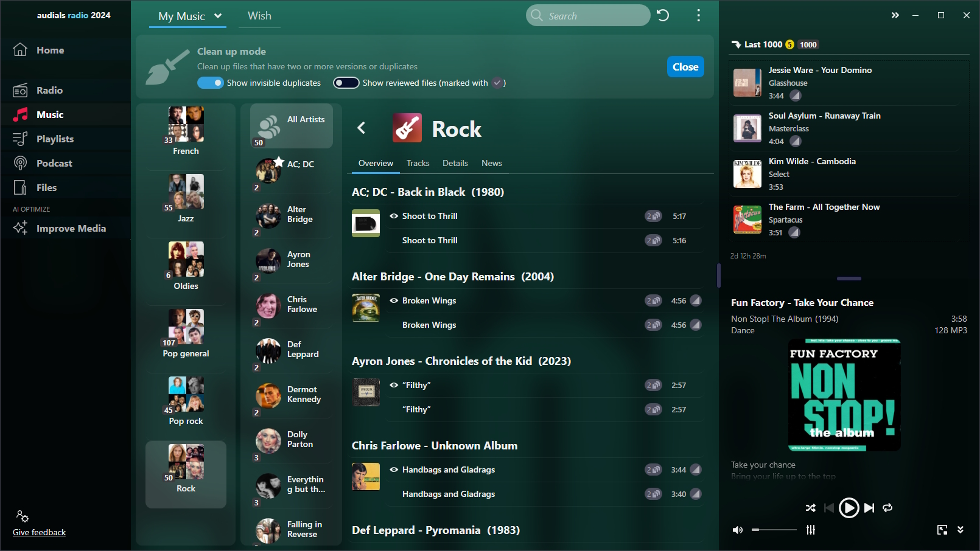Collapse the right player panel with double-arrow
The width and height of the screenshot is (980, 551).
(895, 15)
